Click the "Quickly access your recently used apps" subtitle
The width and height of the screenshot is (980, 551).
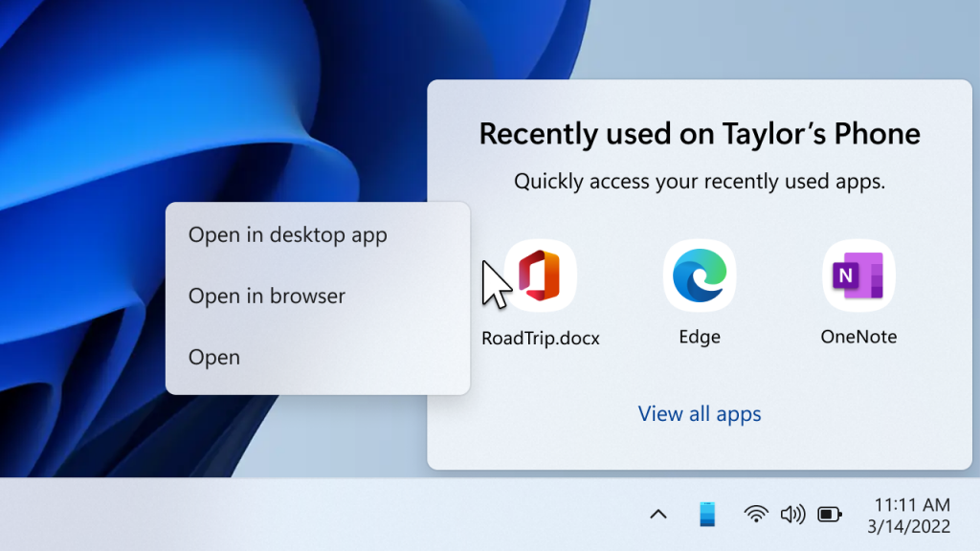(x=700, y=182)
